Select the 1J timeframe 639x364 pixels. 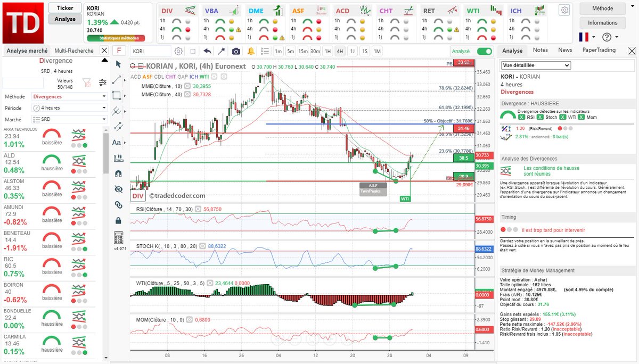(x=352, y=51)
